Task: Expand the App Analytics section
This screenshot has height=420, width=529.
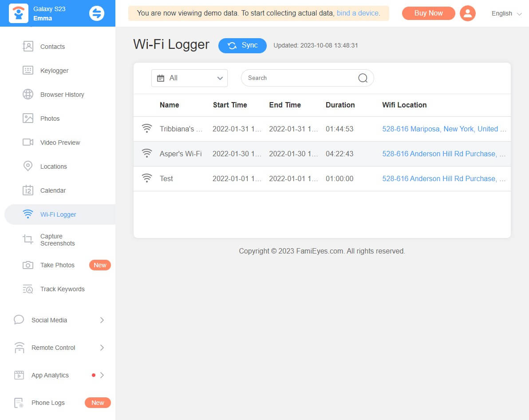Action: pos(50,375)
